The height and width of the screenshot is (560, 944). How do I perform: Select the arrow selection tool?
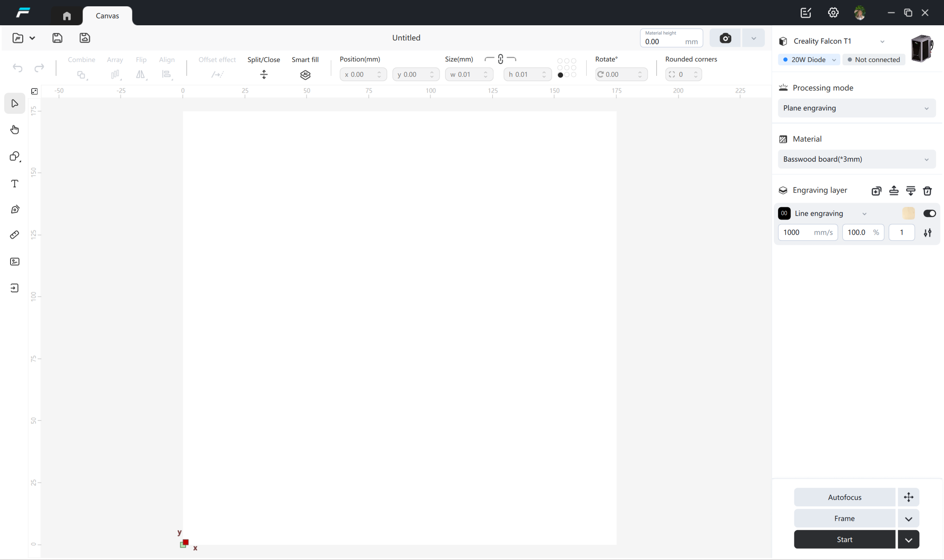point(15,103)
